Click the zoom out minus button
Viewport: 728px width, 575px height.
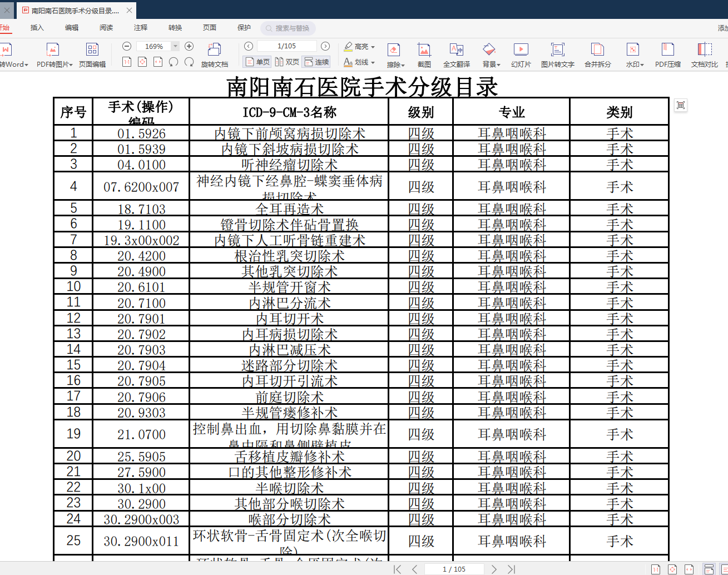click(127, 46)
